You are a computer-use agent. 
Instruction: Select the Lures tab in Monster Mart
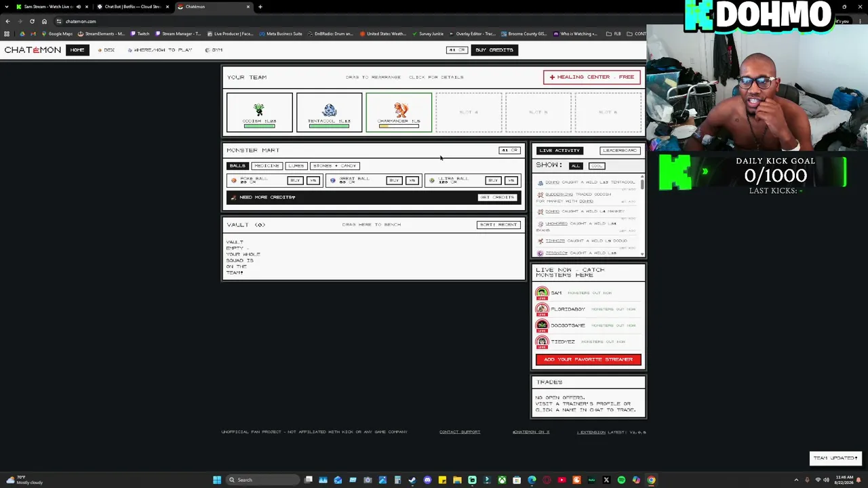[296, 165]
